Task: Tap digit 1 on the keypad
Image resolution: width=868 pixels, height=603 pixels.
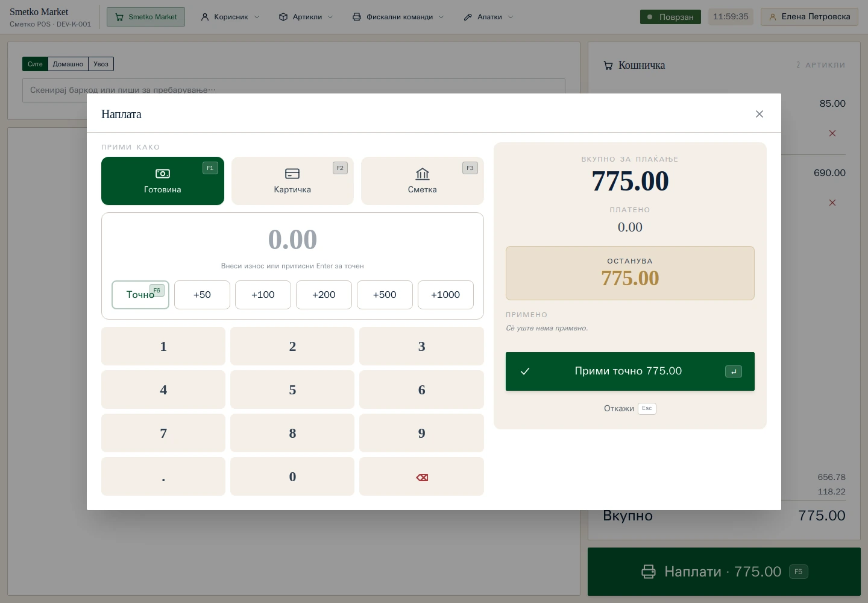Action: [163, 346]
